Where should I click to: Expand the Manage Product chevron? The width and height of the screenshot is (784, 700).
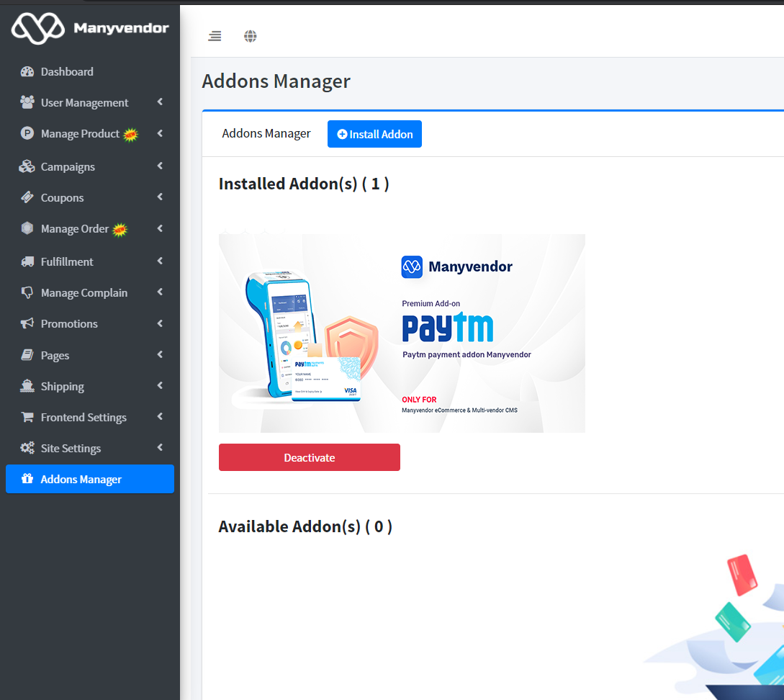coord(160,133)
